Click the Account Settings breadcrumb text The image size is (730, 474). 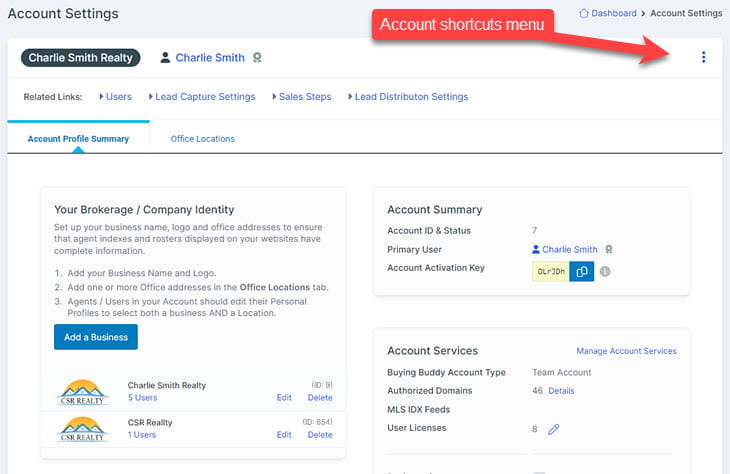point(686,13)
